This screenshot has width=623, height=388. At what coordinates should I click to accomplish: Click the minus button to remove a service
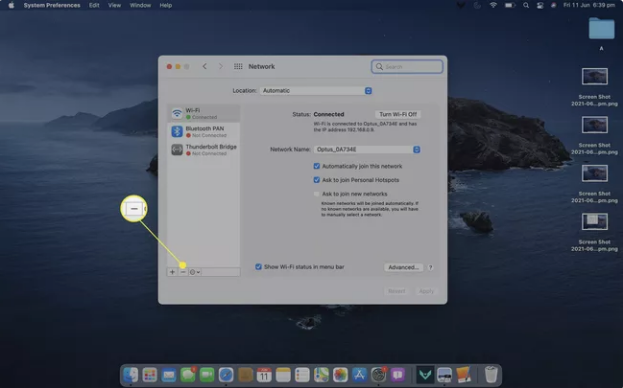pyautogui.click(x=183, y=272)
